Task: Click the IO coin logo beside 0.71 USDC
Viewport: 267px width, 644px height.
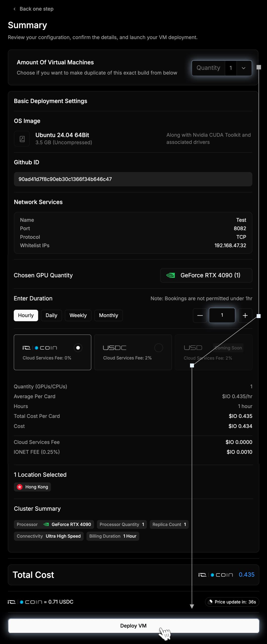Action: click(25, 602)
